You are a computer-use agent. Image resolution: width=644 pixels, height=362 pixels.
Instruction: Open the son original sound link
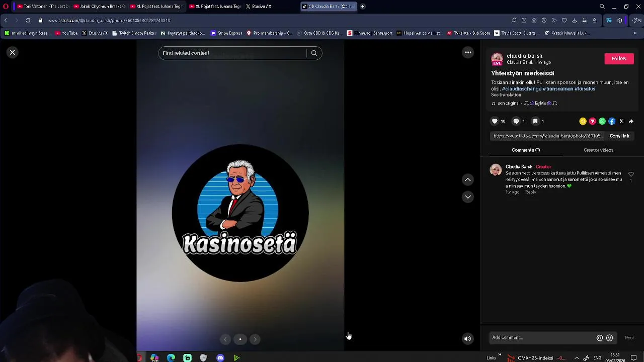click(524, 104)
